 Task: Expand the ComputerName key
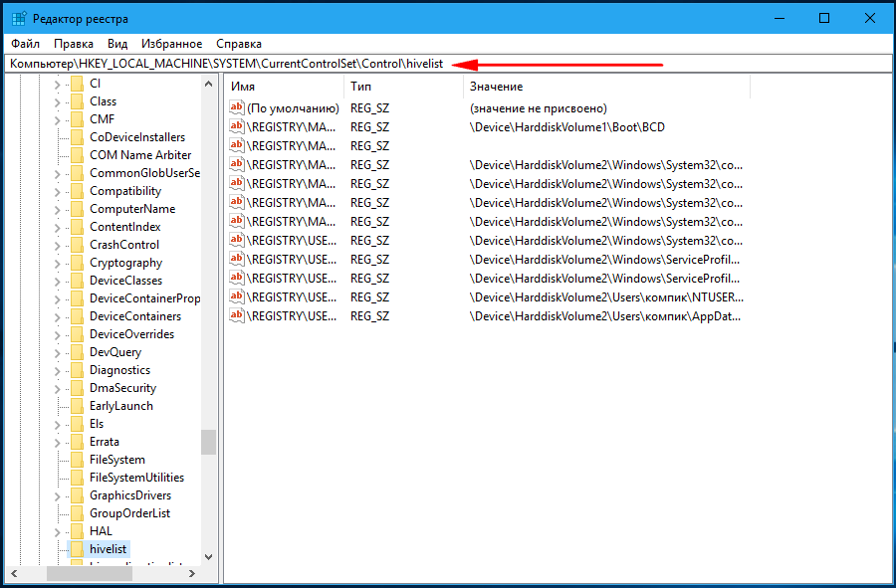click(x=57, y=210)
